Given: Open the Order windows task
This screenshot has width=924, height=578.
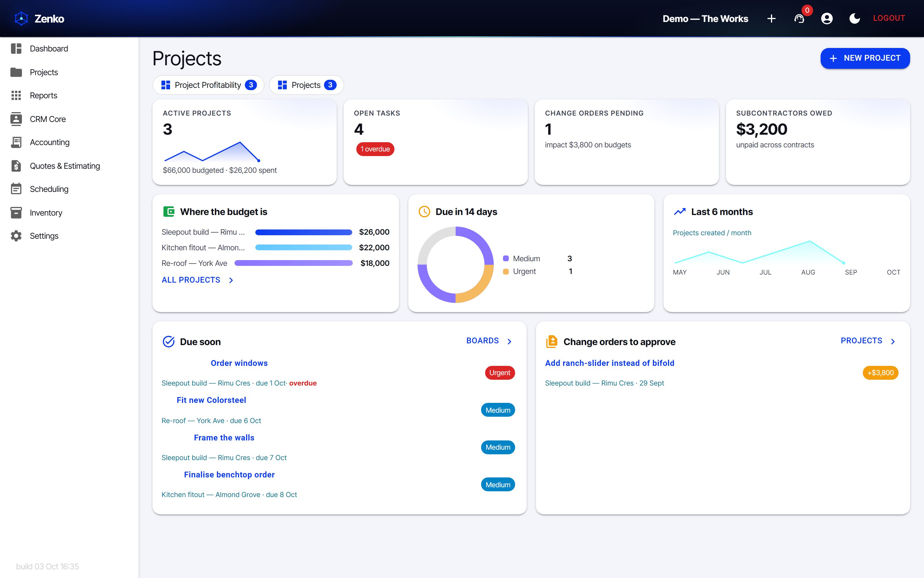Looking at the screenshot, I should tap(239, 363).
